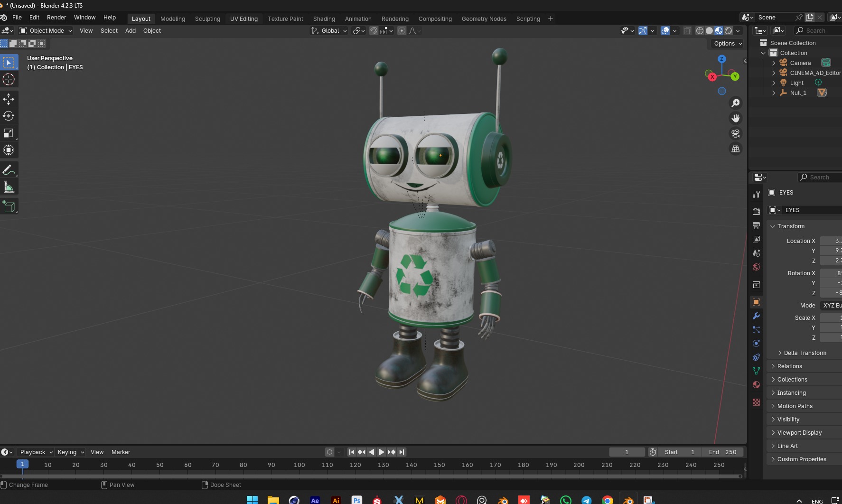Toggle viewport gizmos button

pyautogui.click(x=643, y=30)
